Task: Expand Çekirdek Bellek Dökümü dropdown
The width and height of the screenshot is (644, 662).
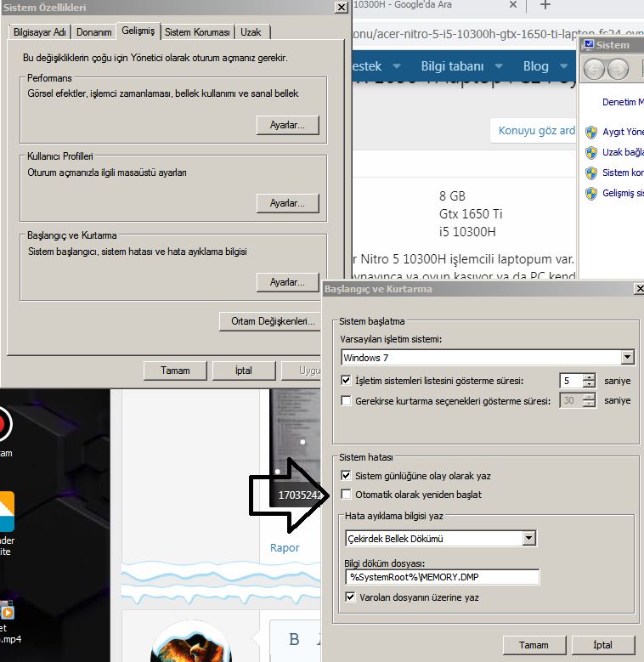Action: [528, 538]
